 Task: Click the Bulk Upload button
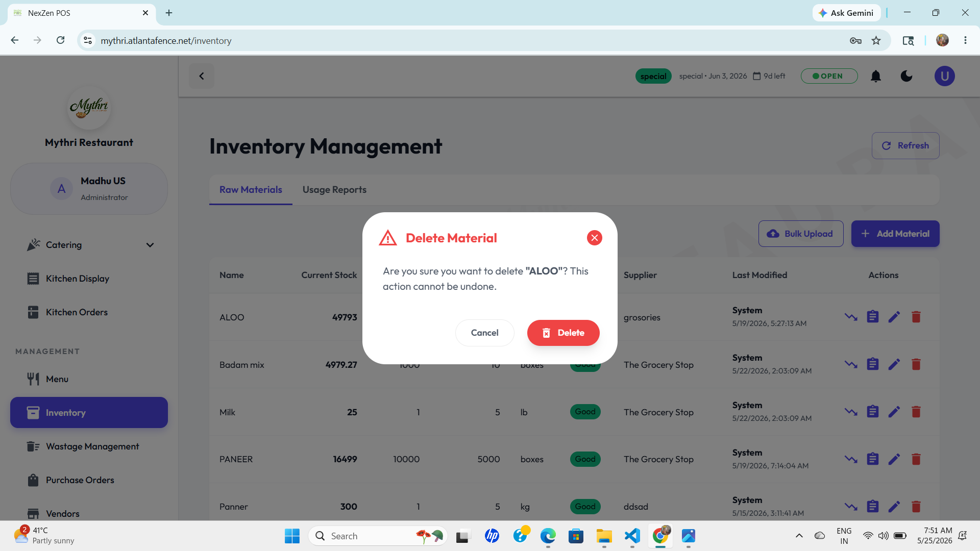pyautogui.click(x=801, y=234)
